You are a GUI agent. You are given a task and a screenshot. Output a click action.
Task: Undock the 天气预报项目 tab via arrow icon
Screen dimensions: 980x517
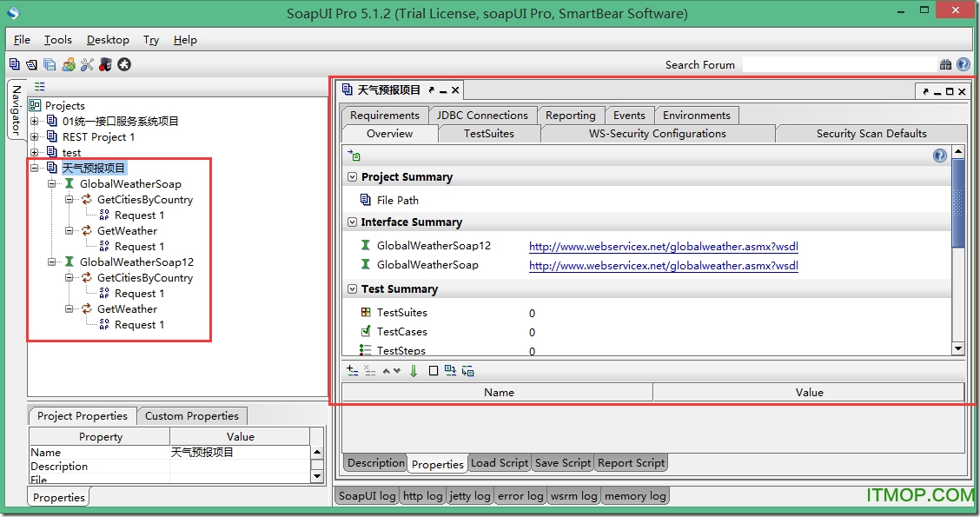(x=431, y=90)
